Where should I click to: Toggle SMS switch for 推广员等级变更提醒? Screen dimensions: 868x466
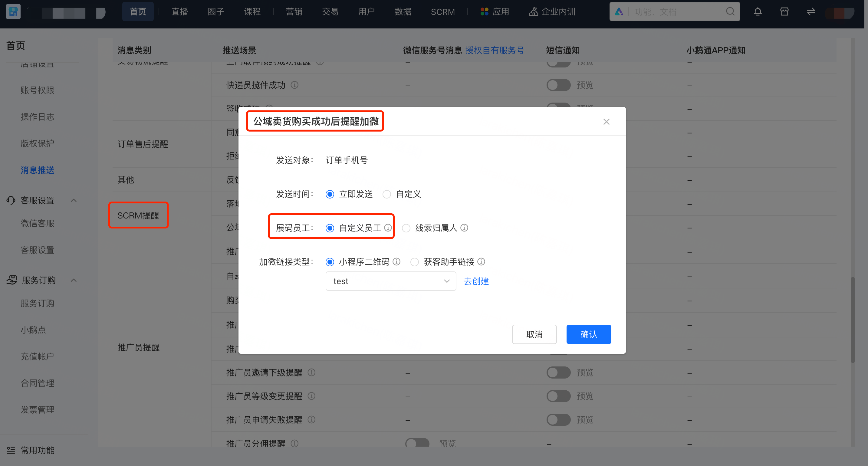point(558,396)
